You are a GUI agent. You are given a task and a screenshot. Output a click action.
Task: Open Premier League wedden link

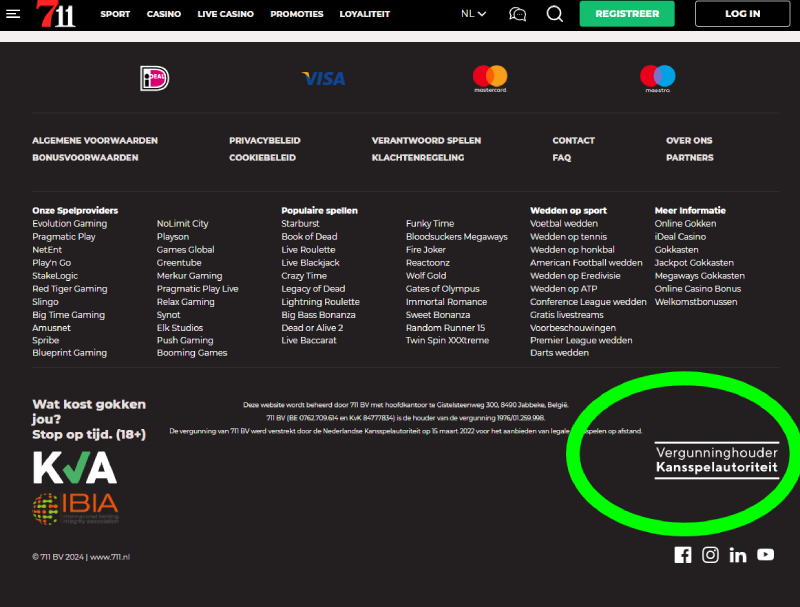(x=581, y=340)
